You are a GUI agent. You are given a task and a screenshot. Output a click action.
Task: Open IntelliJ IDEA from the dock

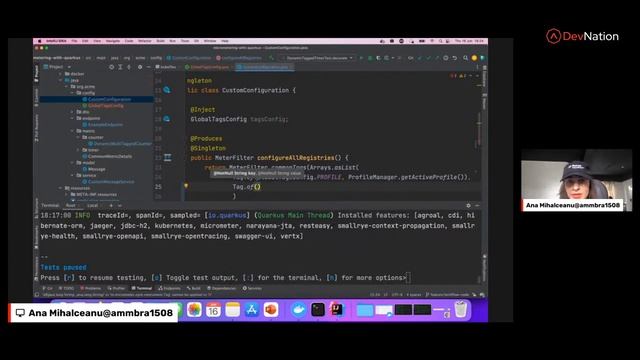click(x=337, y=310)
